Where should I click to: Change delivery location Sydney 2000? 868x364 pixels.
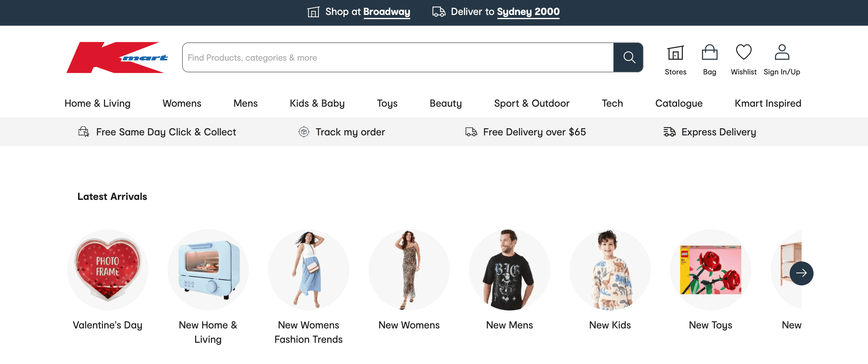528,12
